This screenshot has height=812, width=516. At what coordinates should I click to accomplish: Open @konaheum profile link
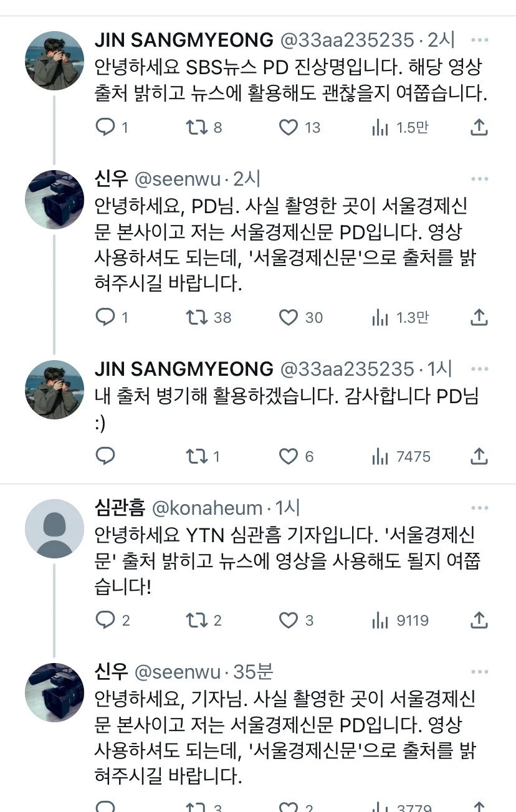coord(208,509)
